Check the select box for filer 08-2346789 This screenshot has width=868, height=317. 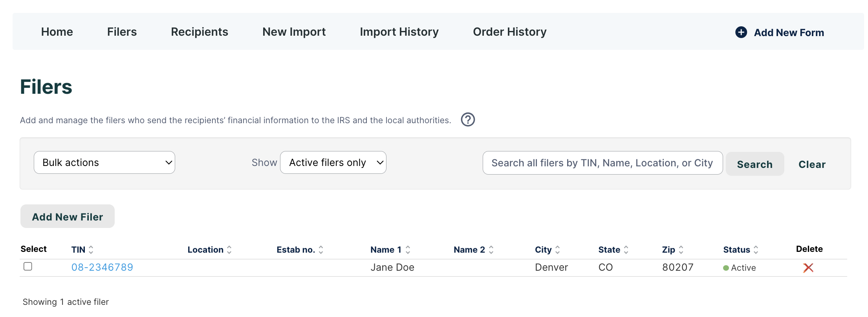tap(28, 267)
